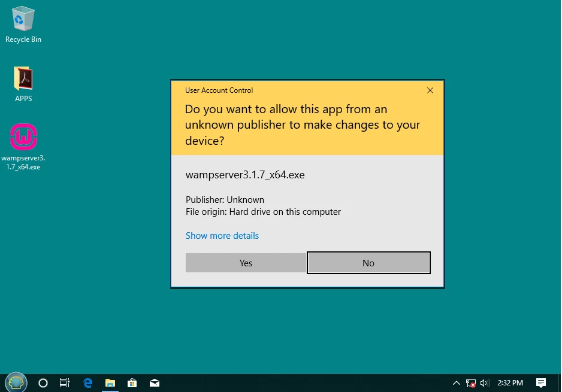Open the network status tray icon
The width and height of the screenshot is (562, 392).
coord(470,383)
